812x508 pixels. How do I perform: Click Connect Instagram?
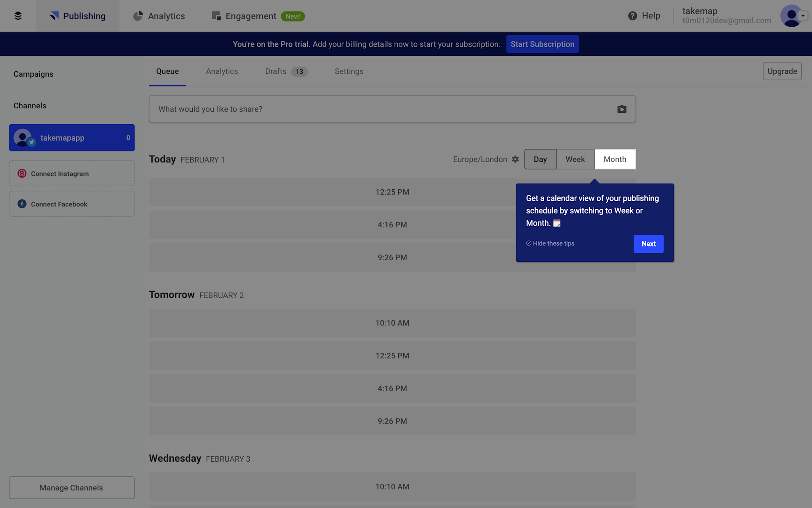72,174
